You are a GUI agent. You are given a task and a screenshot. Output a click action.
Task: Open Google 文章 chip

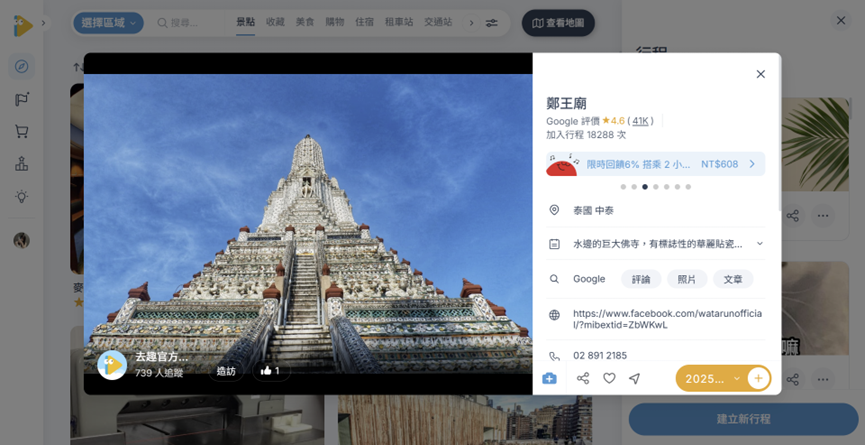(x=733, y=279)
